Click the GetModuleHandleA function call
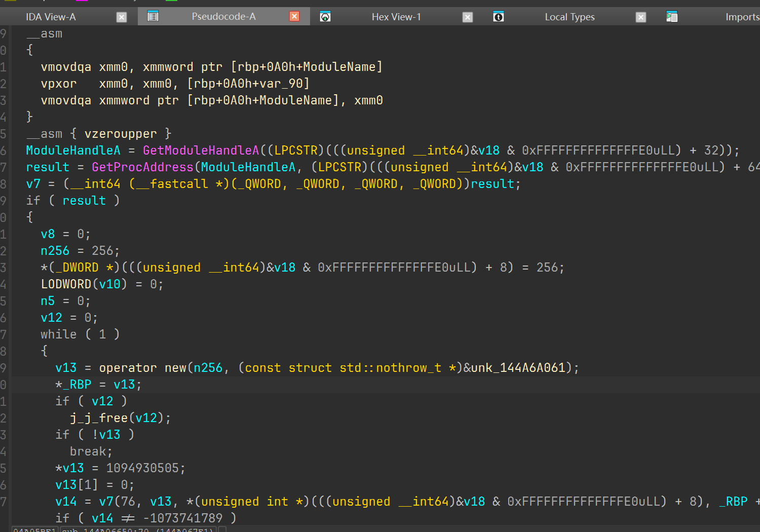The image size is (760, 532). [x=201, y=150]
